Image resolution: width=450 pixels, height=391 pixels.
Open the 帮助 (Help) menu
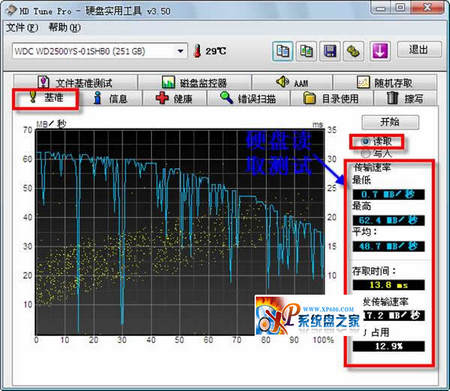(64, 28)
